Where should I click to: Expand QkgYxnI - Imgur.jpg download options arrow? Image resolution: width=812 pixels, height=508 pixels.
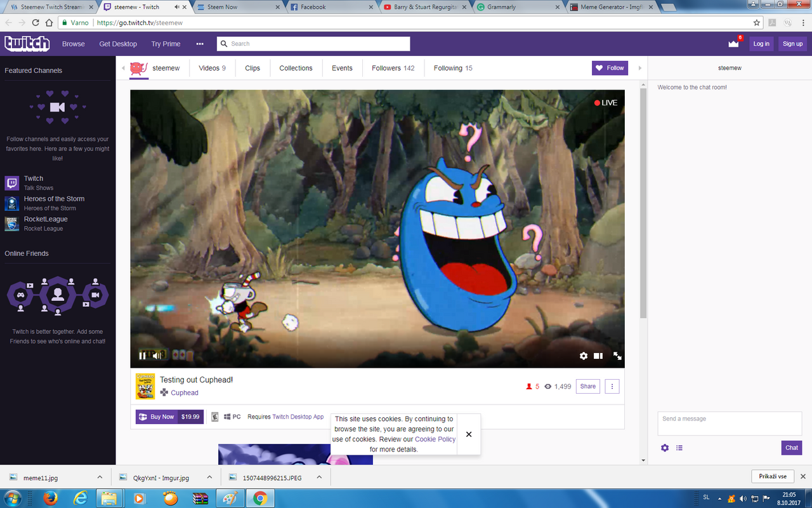(x=209, y=477)
